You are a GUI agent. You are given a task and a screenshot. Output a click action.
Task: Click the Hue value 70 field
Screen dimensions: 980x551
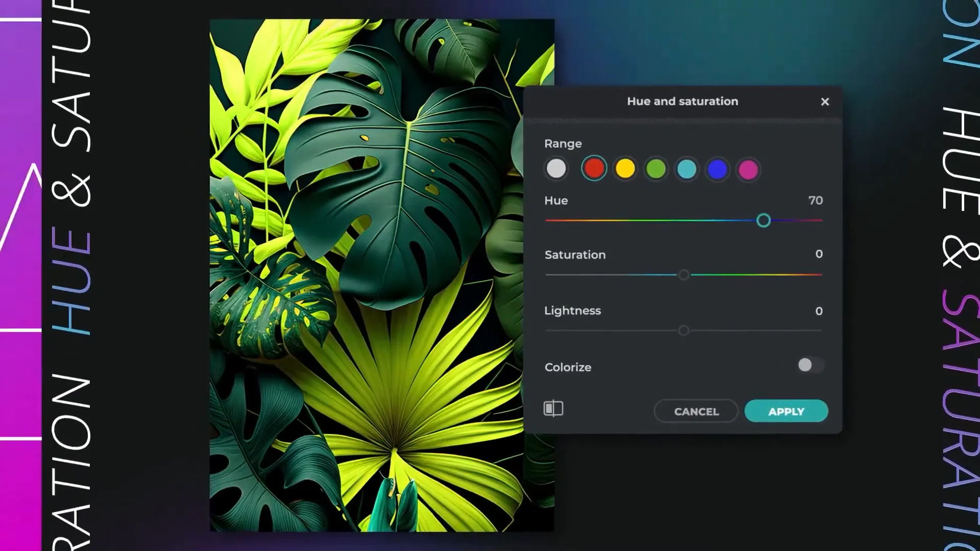(x=815, y=201)
